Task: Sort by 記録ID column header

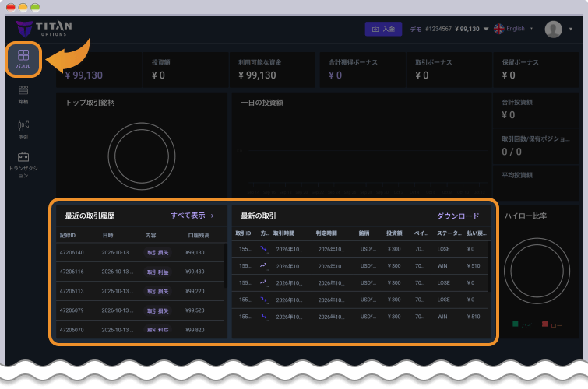Action: [x=68, y=236]
